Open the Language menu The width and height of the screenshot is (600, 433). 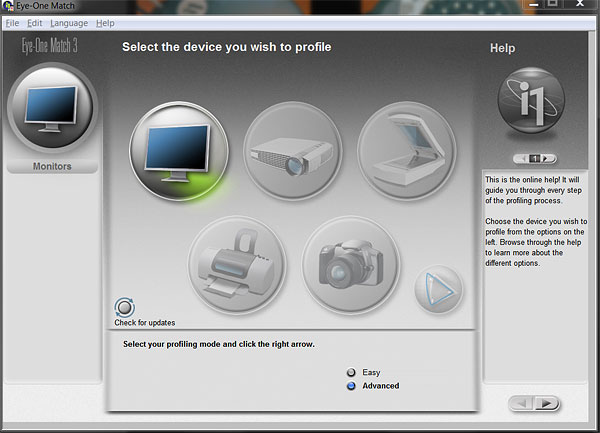69,23
